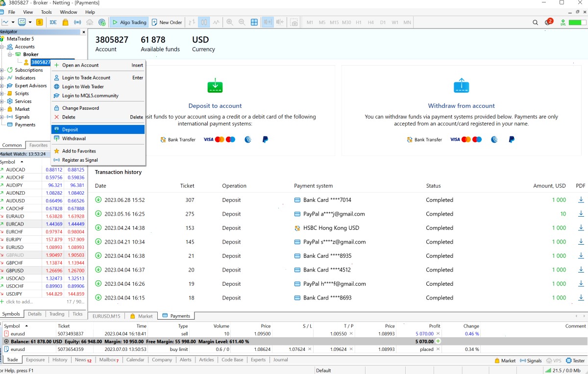Expand the Expert Advisors tree node
The height and width of the screenshot is (374, 588).
[2, 86]
